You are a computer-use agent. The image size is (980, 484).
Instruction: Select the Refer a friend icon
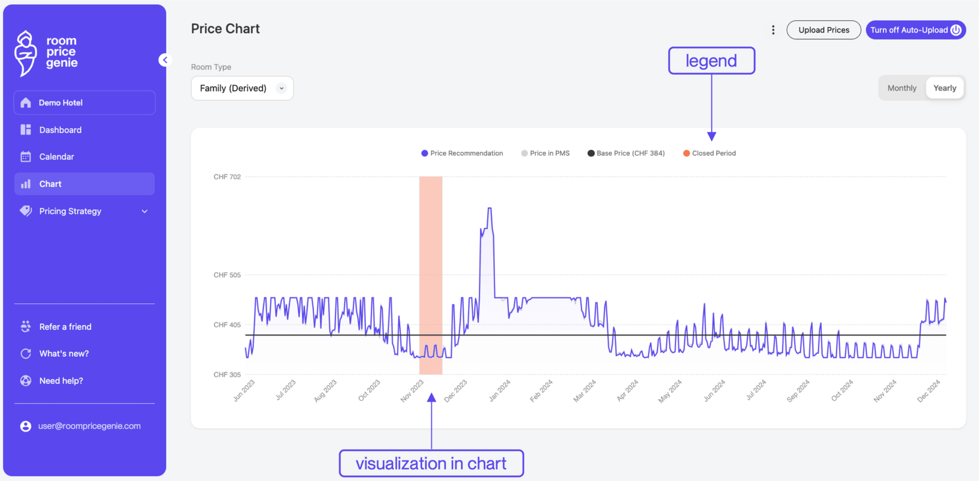25,326
